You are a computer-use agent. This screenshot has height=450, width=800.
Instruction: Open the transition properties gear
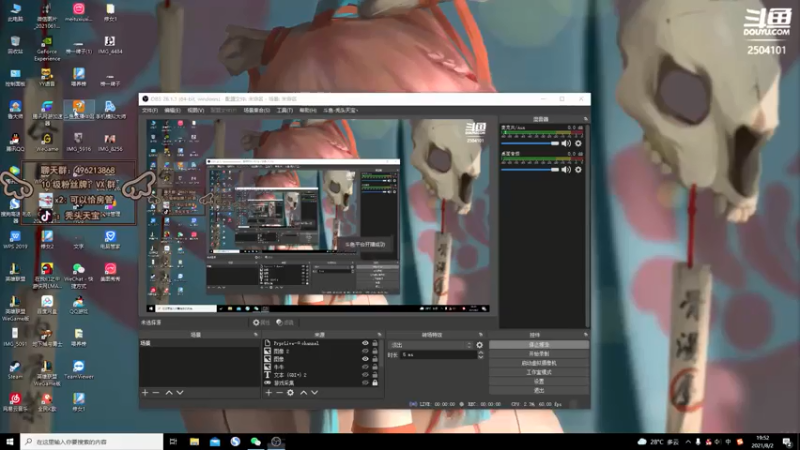[480, 345]
